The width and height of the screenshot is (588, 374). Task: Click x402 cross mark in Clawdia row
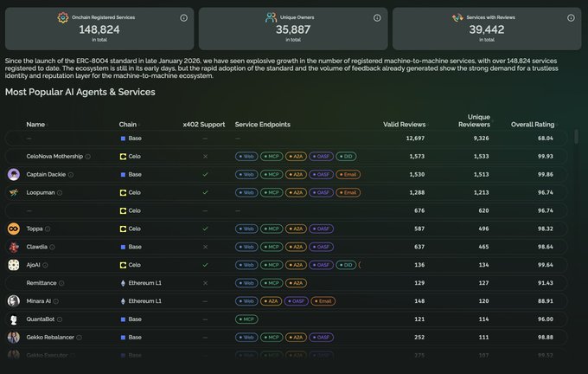(x=205, y=247)
